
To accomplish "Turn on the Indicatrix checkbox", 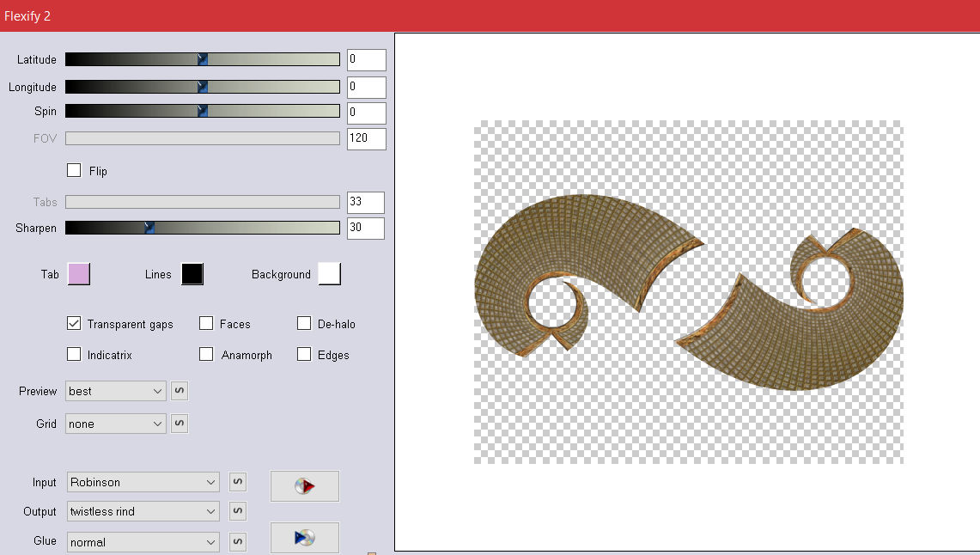I will (x=74, y=354).
